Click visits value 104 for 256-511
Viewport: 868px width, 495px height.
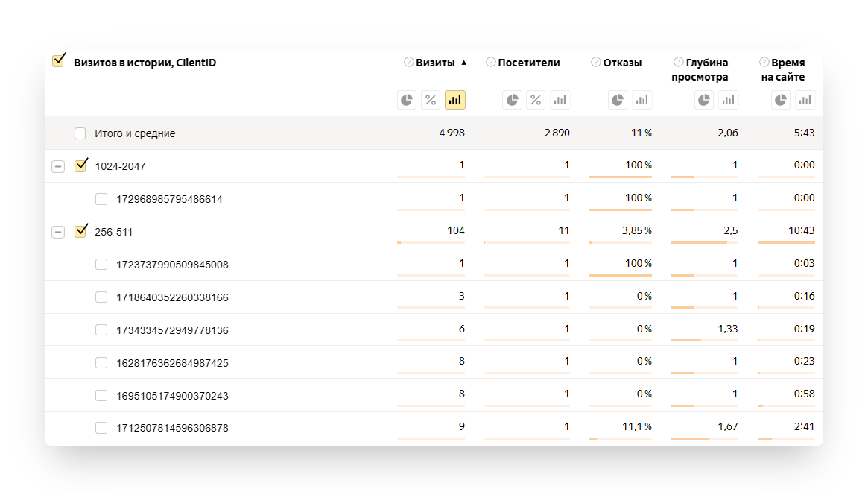coord(455,230)
